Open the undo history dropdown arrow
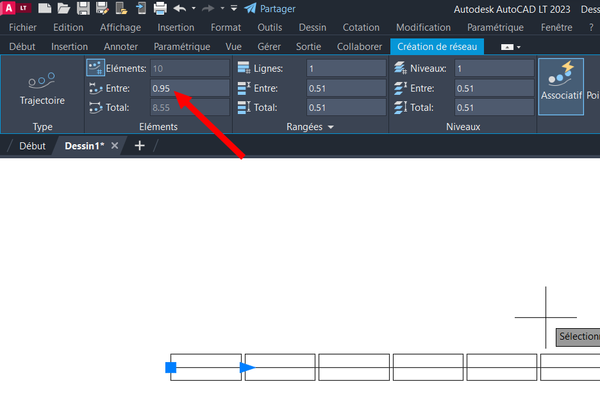Screen dimensions: 600x414 click(194, 8)
